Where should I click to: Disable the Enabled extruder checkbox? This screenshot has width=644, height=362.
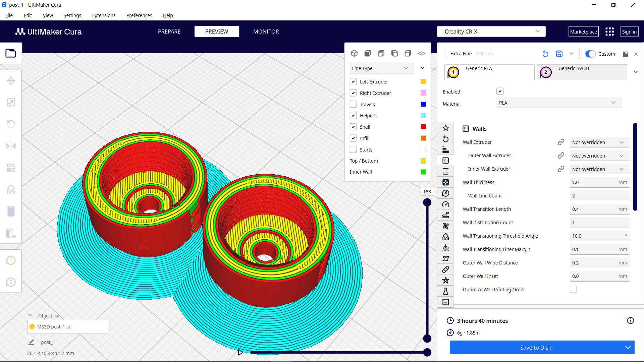click(x=500, y=91)
